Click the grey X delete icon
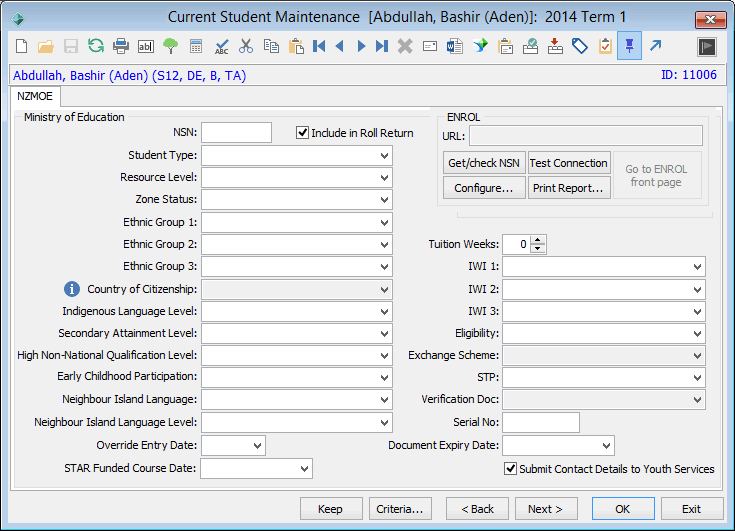The image size is (735, 531). click(405, 46)
